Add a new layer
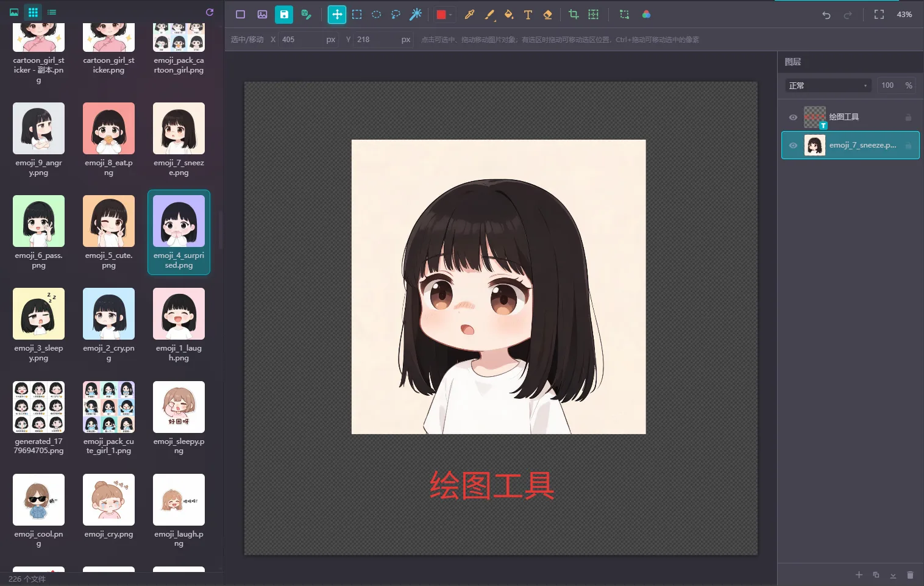 click(x=859, y=575)
